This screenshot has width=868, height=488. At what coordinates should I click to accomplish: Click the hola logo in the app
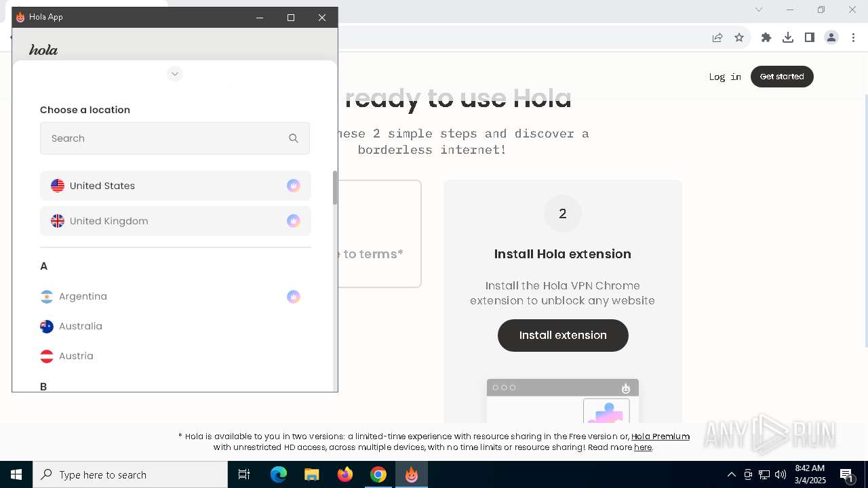(43, 49)
